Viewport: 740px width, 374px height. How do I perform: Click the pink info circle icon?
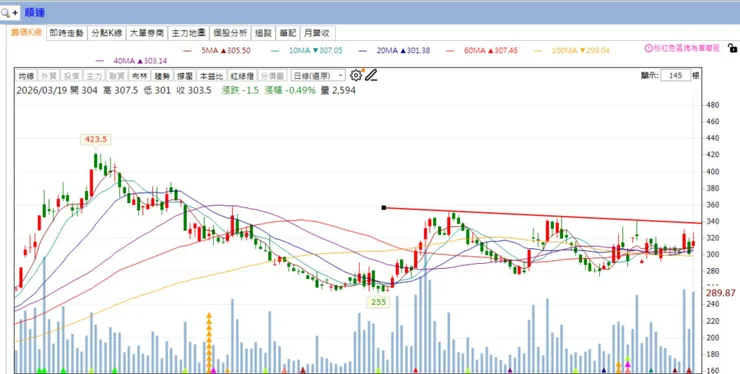tap(648, 48)
